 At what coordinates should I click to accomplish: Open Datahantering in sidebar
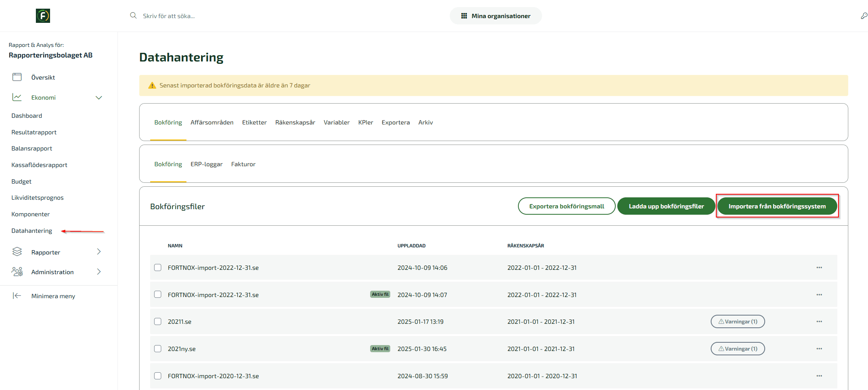pyautogui.click(x=32, y=231)
